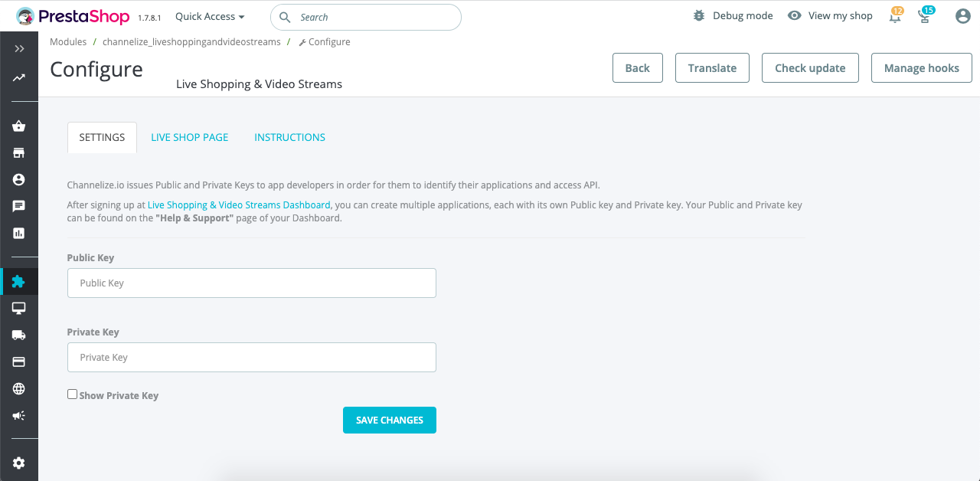
Task: Select the SETTINGS tab
Action: click(102, 137)
